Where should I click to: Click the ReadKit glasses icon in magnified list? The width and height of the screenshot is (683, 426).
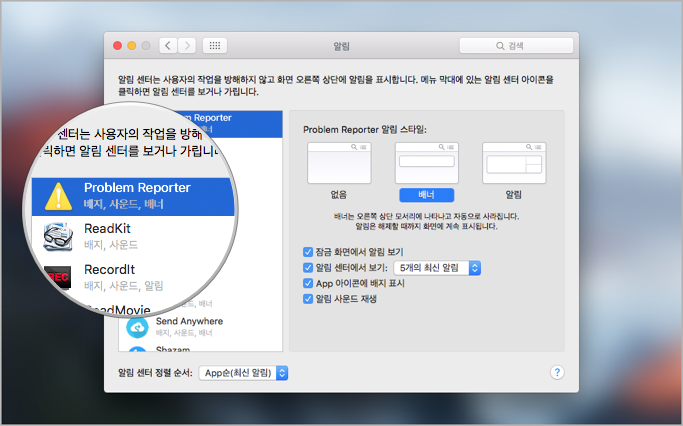click(58, 237)
